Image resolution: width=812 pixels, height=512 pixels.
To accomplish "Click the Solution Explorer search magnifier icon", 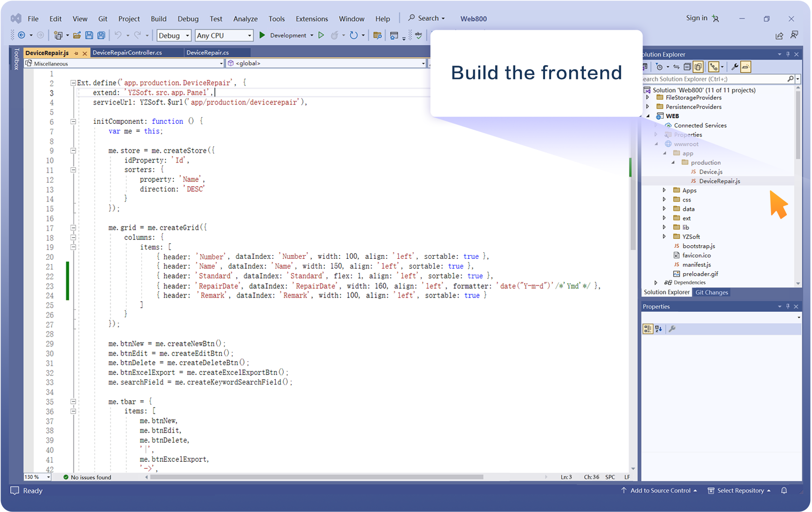I will [791, 79].
